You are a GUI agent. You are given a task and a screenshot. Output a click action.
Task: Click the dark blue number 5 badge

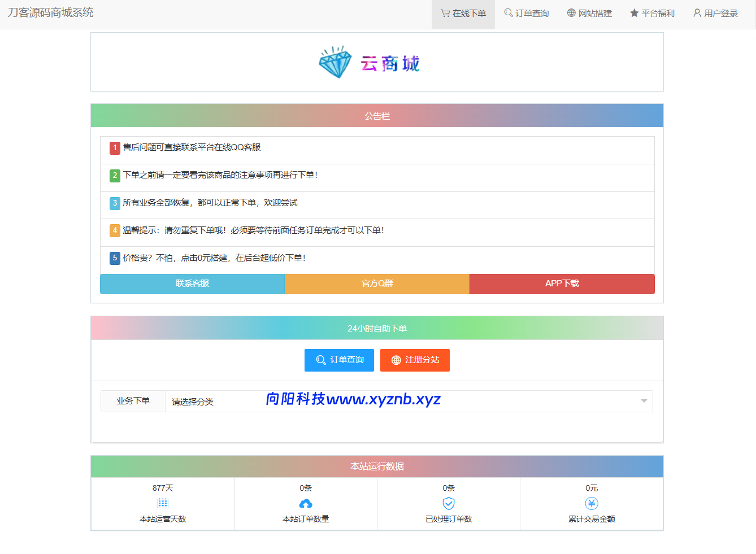115,258
